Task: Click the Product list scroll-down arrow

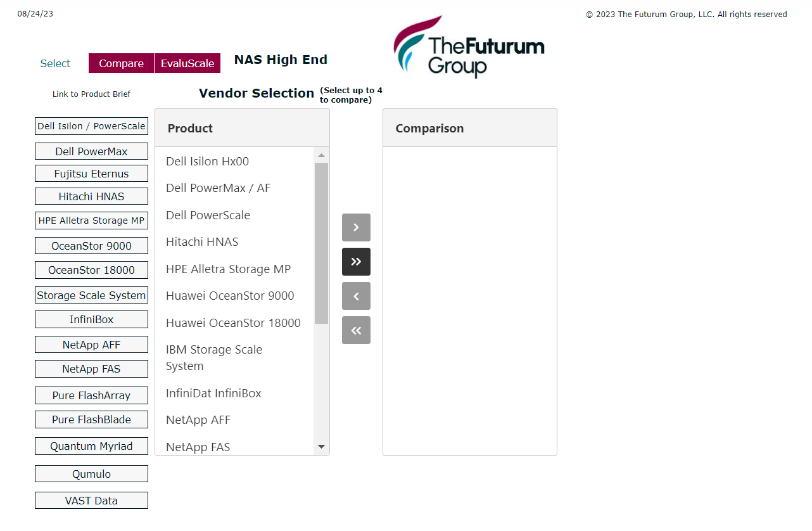Action: click(321, 447)
